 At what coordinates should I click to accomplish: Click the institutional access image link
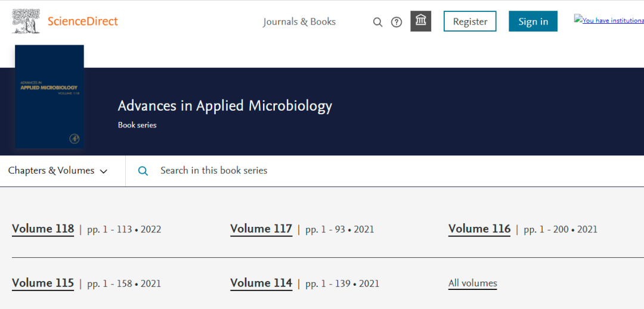click(x=608, y=20)
